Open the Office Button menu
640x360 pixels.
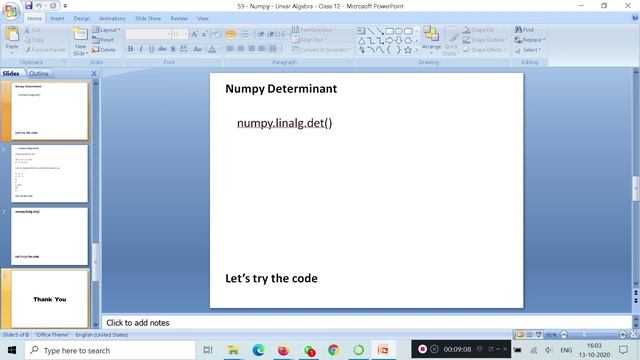[x=11, y=10]
